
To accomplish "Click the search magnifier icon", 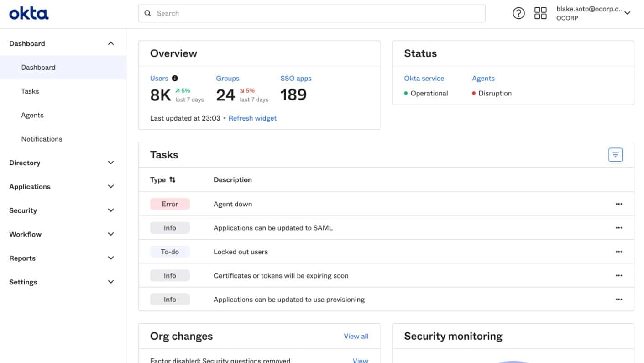I will (147, 13).
